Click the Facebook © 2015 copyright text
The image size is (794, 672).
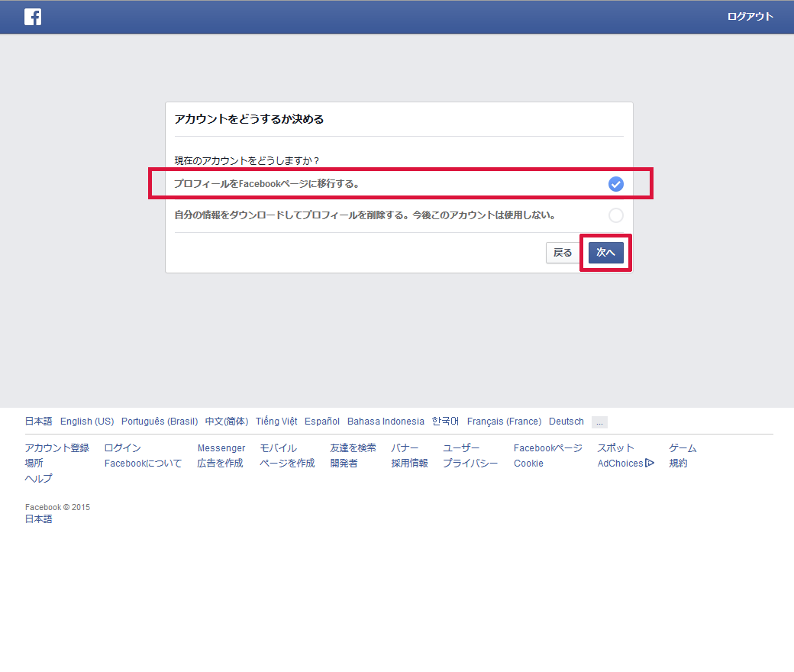(x=58, y=507)
